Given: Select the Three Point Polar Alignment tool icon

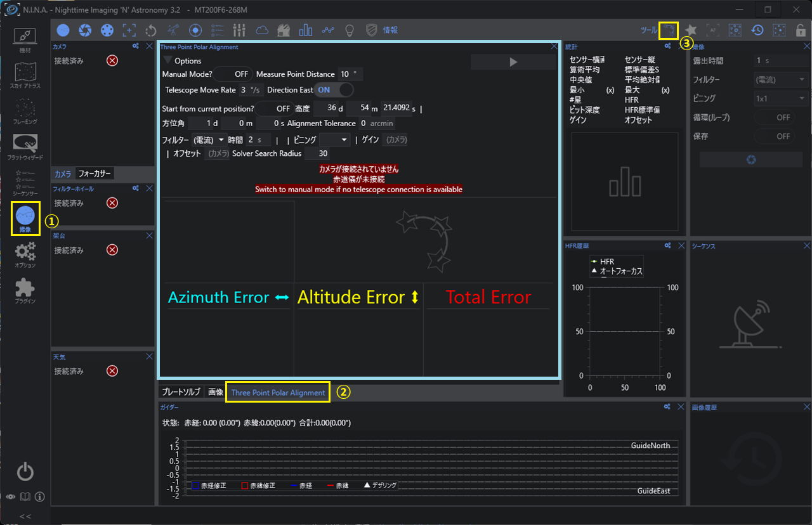Looking at the screenshot, I should [x=669, y=30].
